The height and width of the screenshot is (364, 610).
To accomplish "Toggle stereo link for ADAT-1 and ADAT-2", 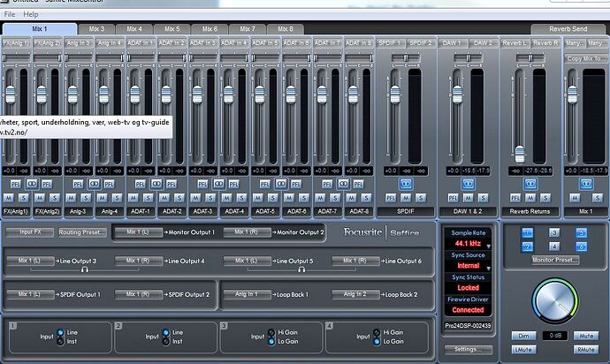I will (156, 184).
